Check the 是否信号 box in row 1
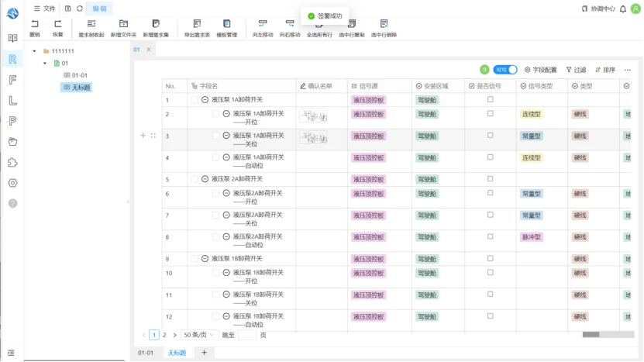The height and width of the screenshot is (362, 644). click(491, 99)
